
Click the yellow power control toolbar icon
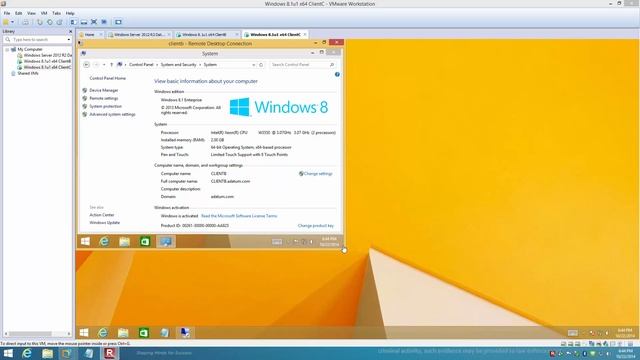(6, 22)
